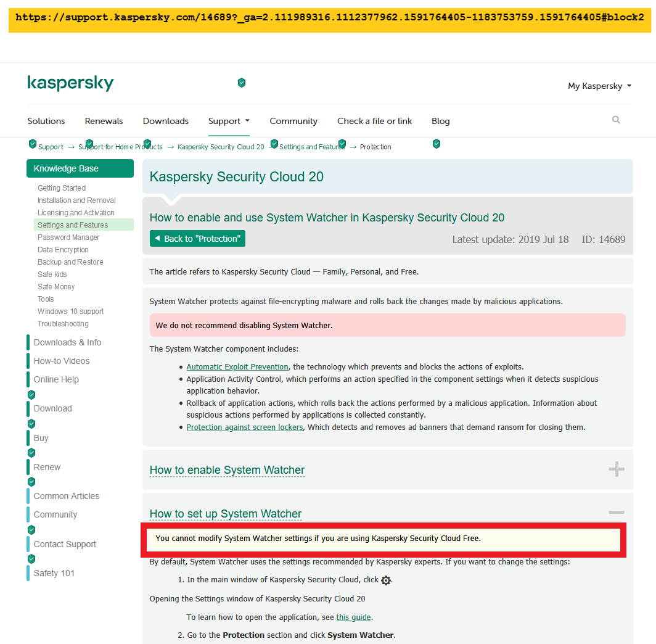Open the Support dropdown menu
This screenshot has width=656, height=644.
tap(229, 121)
